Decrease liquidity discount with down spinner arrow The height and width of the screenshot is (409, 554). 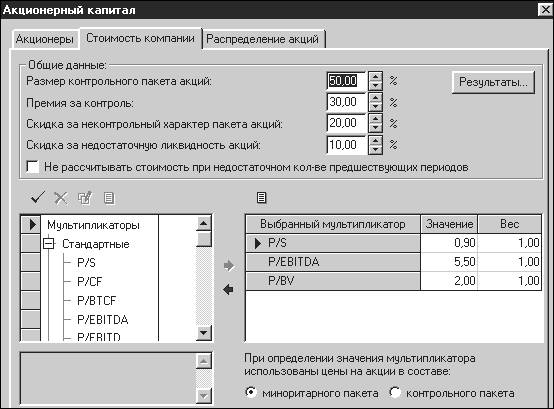point(375,150)
